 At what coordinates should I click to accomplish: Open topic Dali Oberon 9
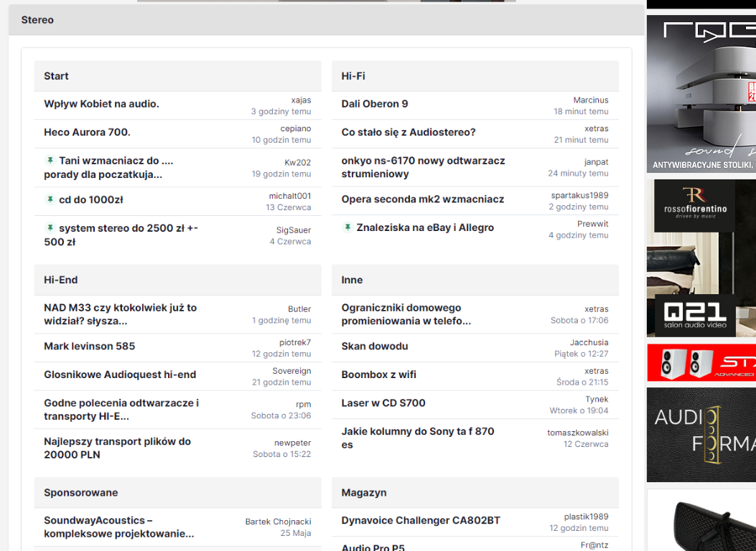point(375,103)
